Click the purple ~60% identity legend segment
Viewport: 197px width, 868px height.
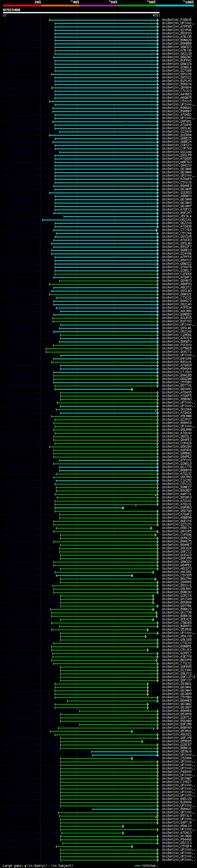[98, 6]
